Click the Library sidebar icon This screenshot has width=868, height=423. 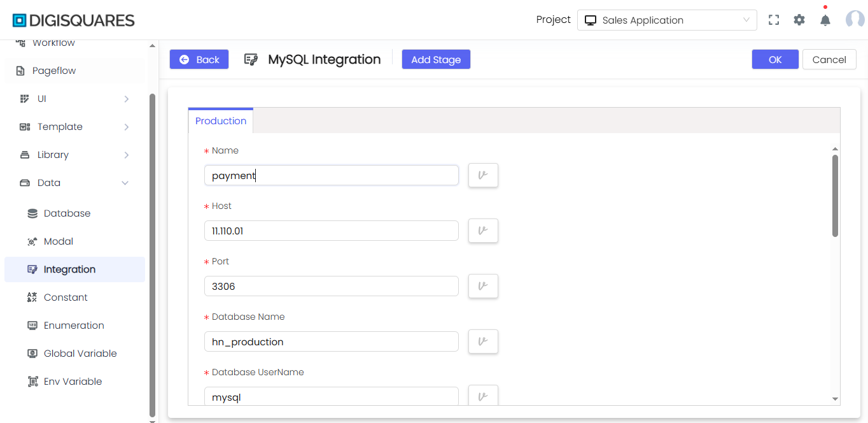[x=25, y=155]
